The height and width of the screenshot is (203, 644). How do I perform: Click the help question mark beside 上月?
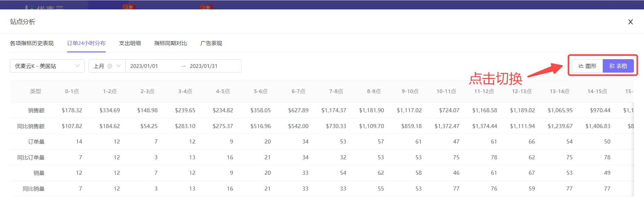point(110,66)
